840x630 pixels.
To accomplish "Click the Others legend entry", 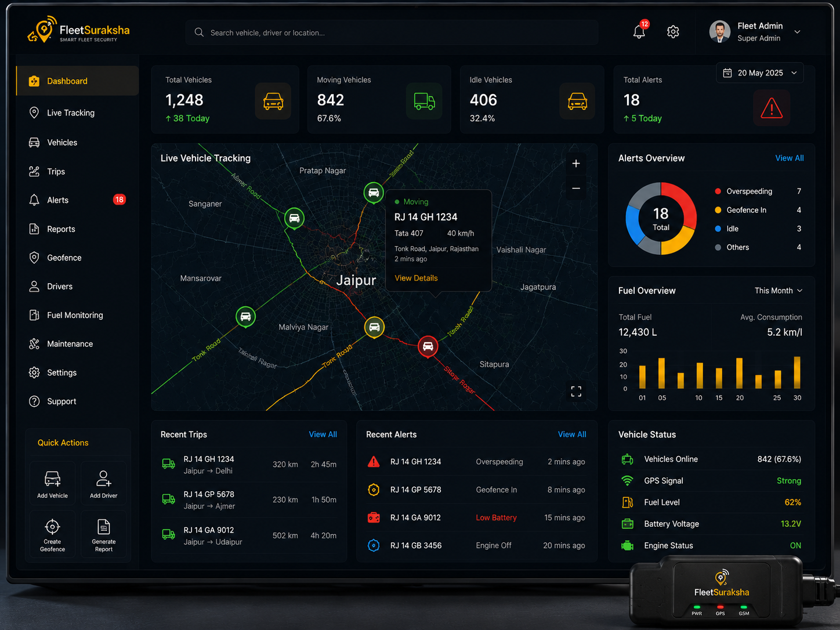I will click(758, 247).
